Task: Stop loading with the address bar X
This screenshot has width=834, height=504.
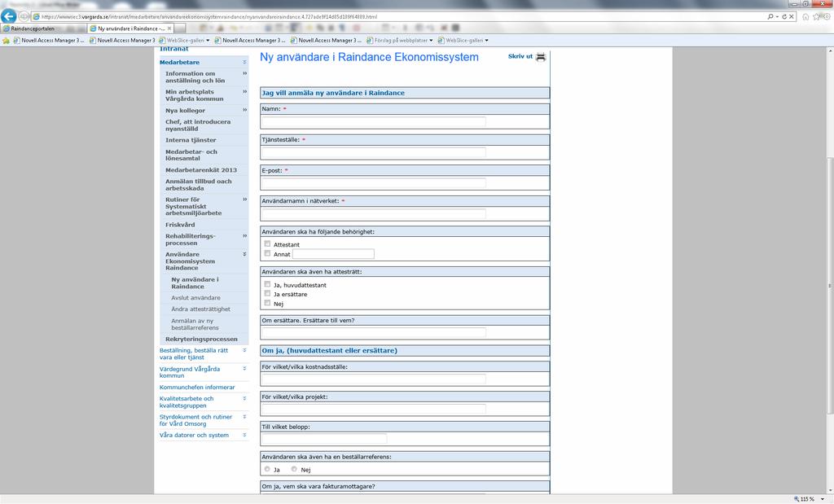Action: [792, 16]
